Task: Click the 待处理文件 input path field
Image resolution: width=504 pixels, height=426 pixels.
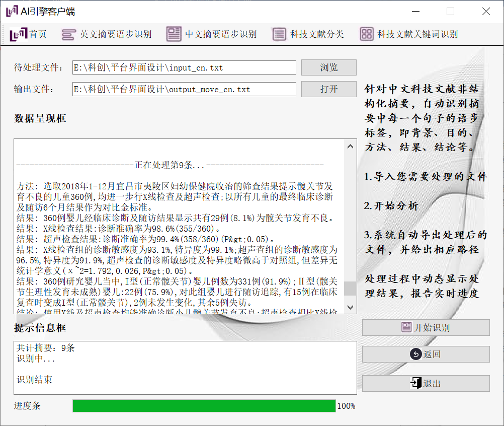Action: (x=184, y=67)
